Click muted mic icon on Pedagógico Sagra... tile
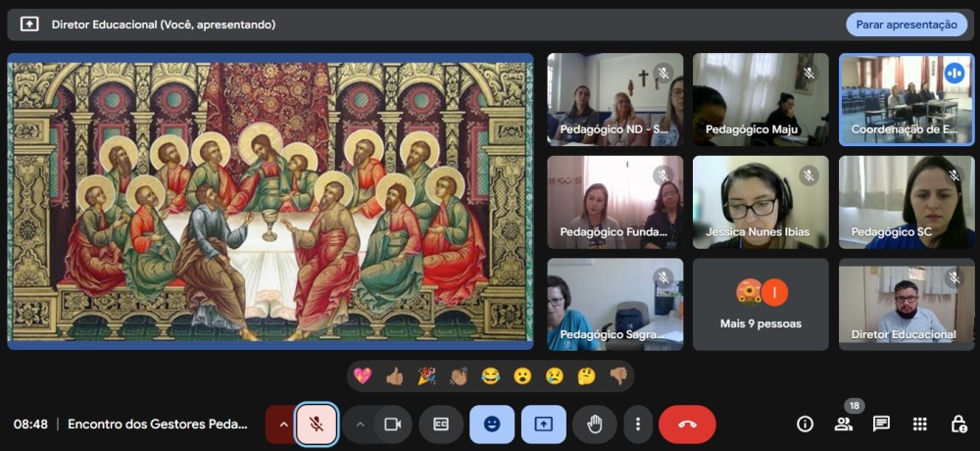Viewport: 980px width, 451px height. (x=663, y=278)
